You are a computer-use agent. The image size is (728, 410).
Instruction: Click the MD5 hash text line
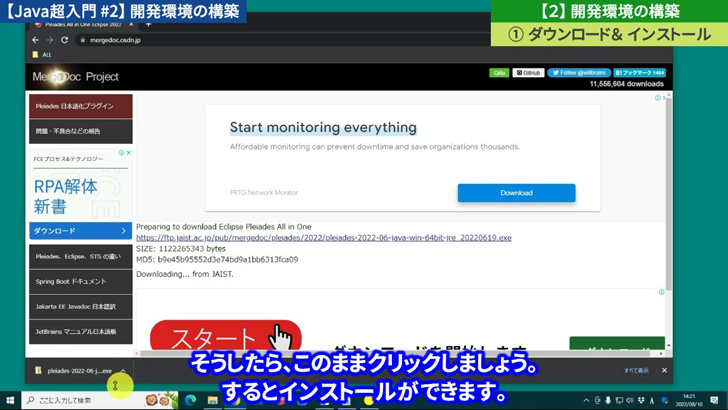click(217, 260)
